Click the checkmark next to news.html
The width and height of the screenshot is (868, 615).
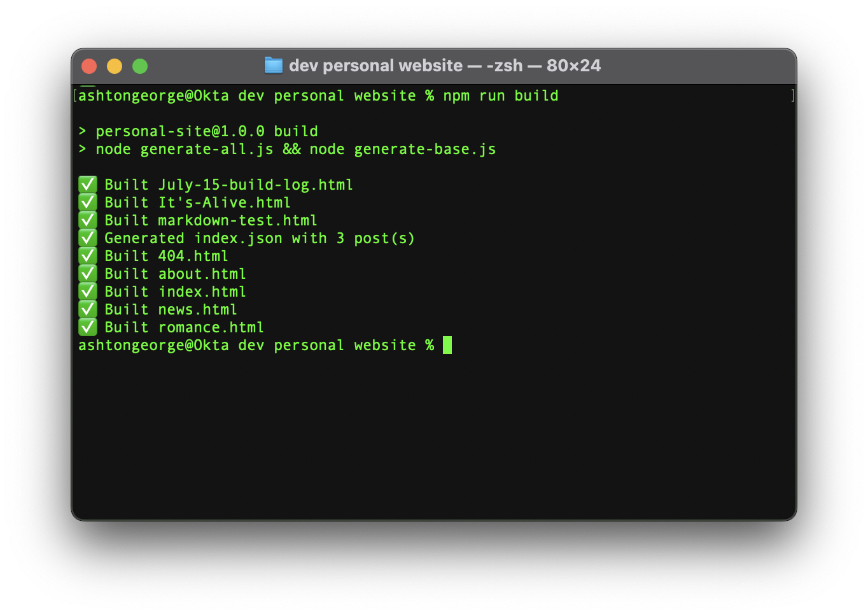[x=88, y=309]
